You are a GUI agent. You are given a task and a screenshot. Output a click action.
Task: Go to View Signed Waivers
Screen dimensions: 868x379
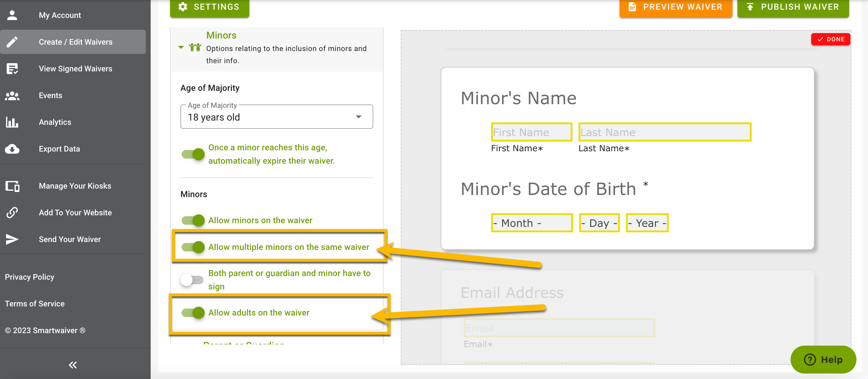tap(73, 69)
